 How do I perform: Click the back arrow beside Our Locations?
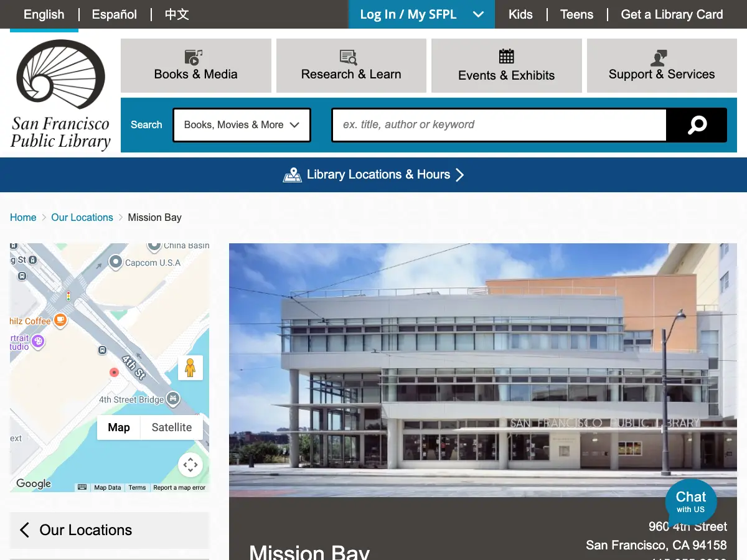click(x=24, y=530)
